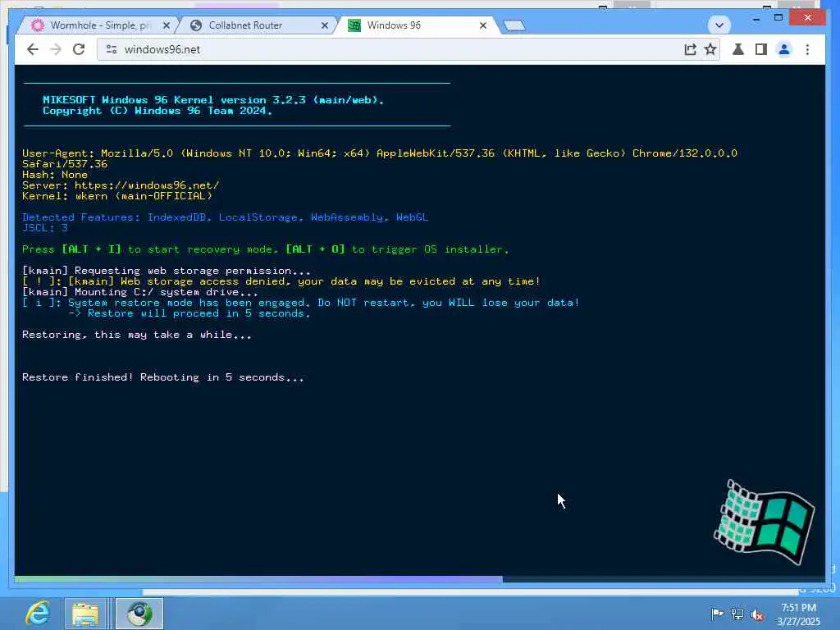Go back using the browser back arrow
The height and width of the screenshot is (630, 840).
(33, 49)
